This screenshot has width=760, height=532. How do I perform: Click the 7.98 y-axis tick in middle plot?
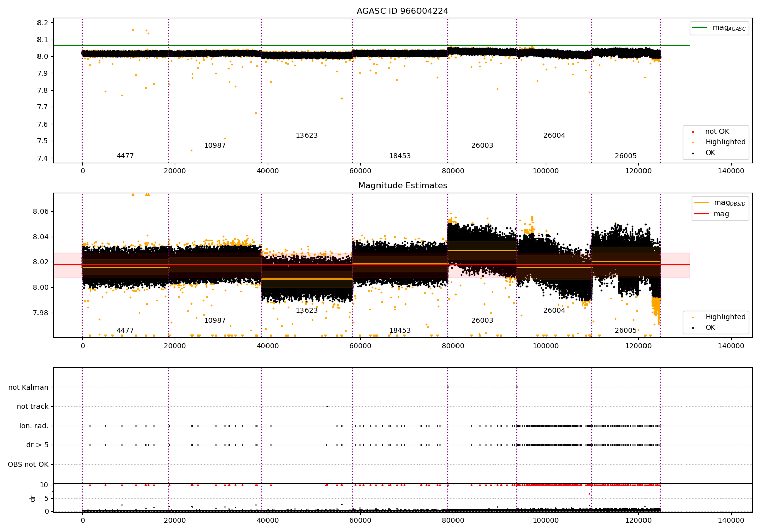(41, 313)
